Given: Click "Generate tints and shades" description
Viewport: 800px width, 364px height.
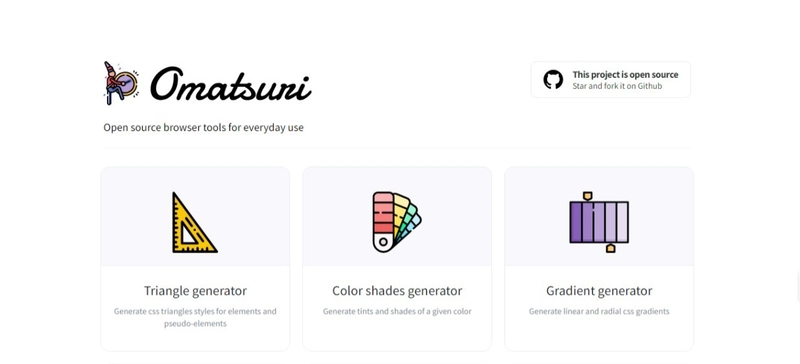Looking at the screenshot, I should click(397, 311).
